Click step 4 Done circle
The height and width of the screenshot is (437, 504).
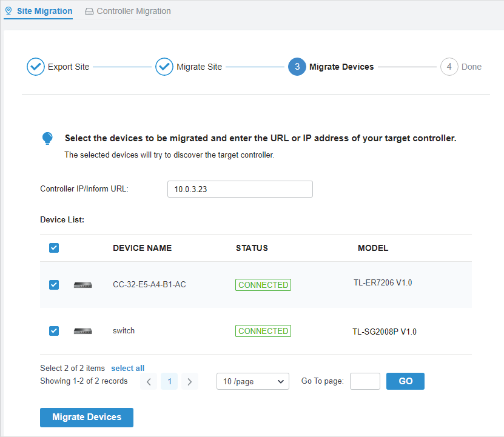point(449,67)
